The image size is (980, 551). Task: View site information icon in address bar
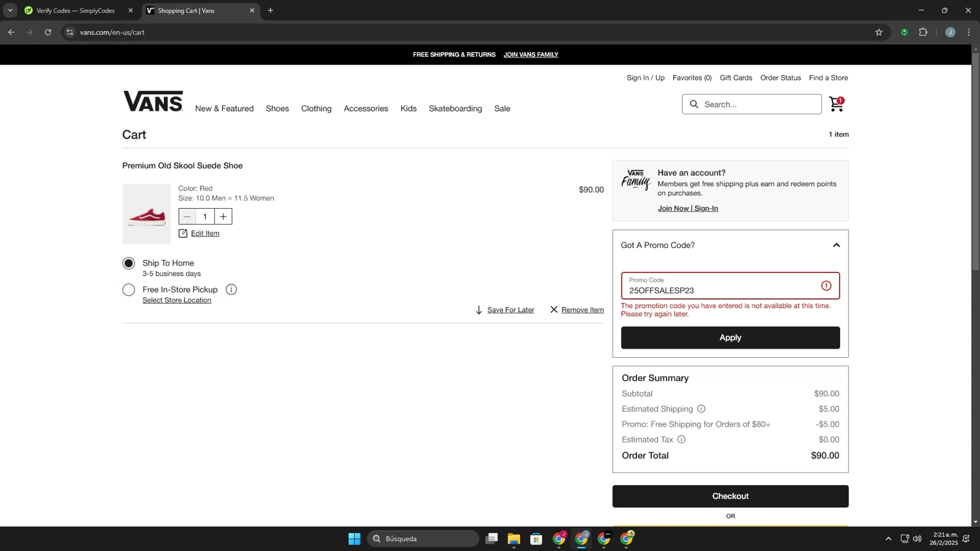pos(70,32)
